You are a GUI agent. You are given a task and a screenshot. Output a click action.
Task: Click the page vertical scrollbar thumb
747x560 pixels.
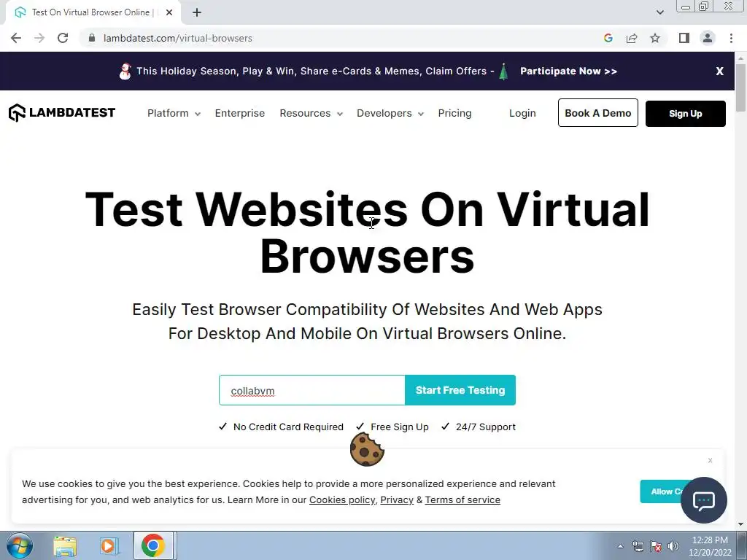click(x=741, y=87)
